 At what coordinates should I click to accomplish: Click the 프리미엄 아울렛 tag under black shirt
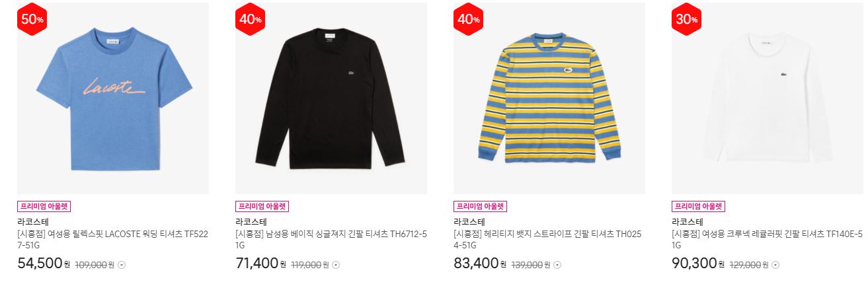262,207
